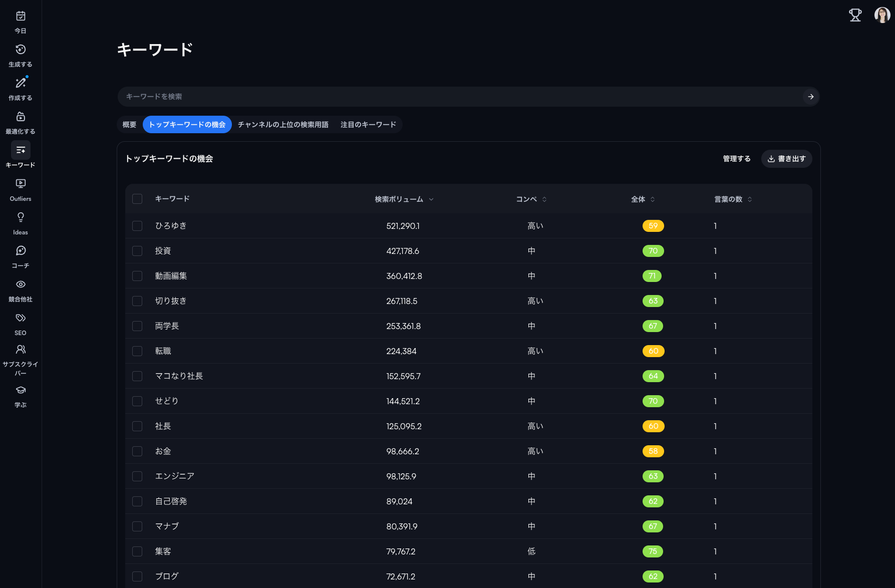Switch to the 注目のキーワード tab

click(368, 125)
